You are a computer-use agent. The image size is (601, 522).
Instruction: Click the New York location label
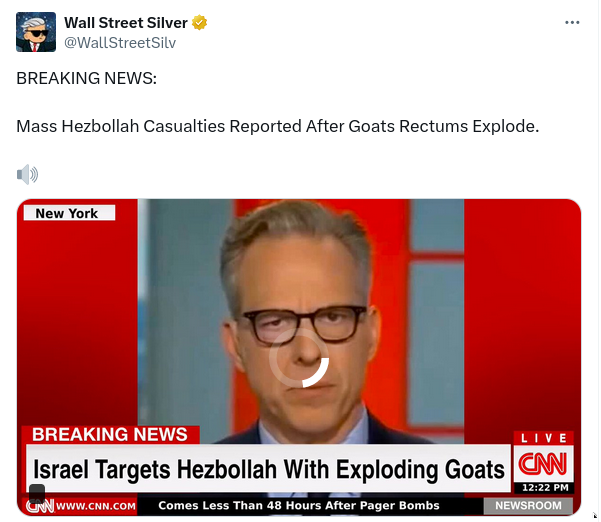69,213
